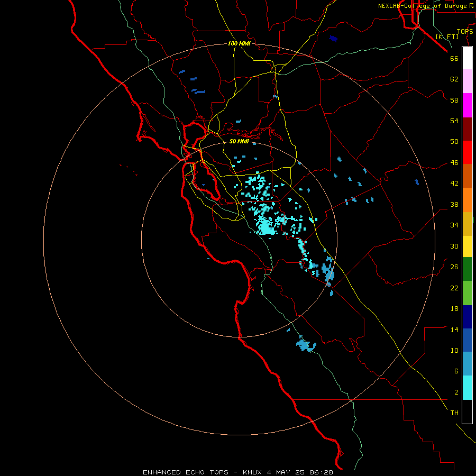The width and height of the screenshot is (476, 476).
Task: Click the "KMUX" radar site identifier
Action: (x=253, y=472)
